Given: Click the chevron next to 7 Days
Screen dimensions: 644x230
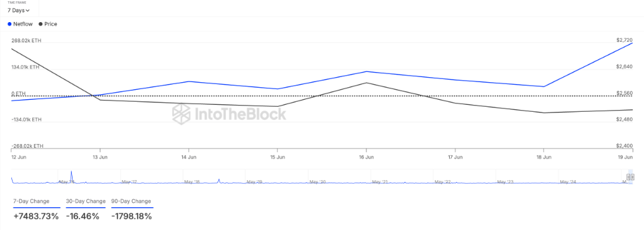Looking at the screenshot, I should [28, 11].
